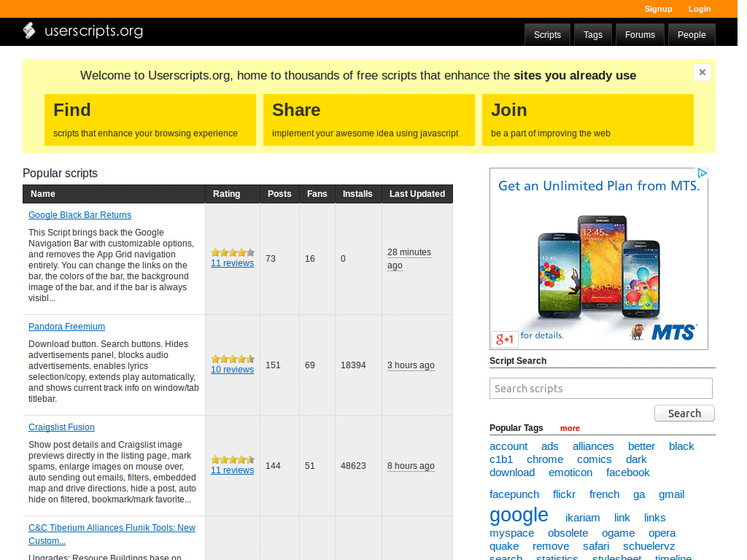
Task: Click the AdChoices icon on the ad
Action: pos(702,174)
